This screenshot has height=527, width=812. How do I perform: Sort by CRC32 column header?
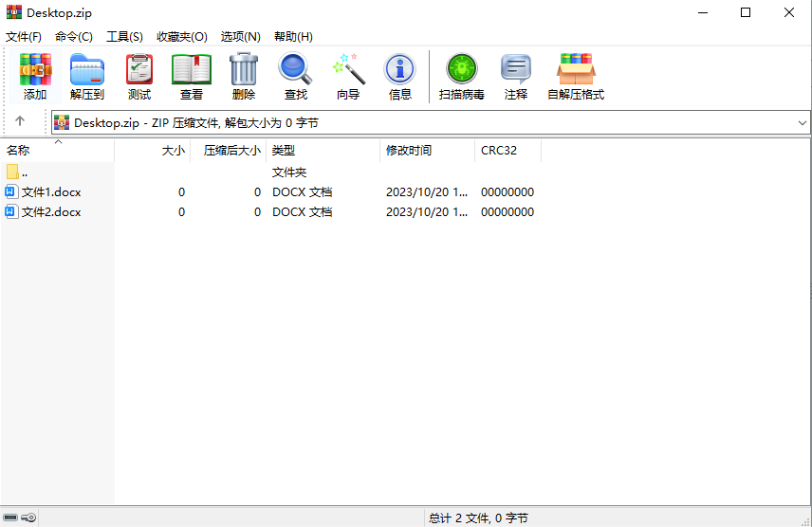pos(508,151)
